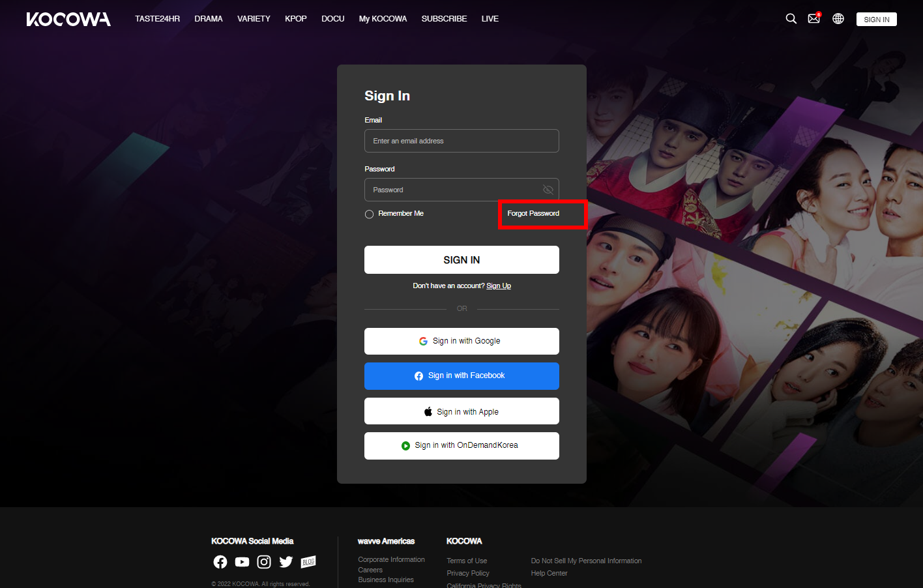The width and height of the screenshot is (923, 588).
Task: Open KOCOWA Twitter icon
Action: coord(286,562)
